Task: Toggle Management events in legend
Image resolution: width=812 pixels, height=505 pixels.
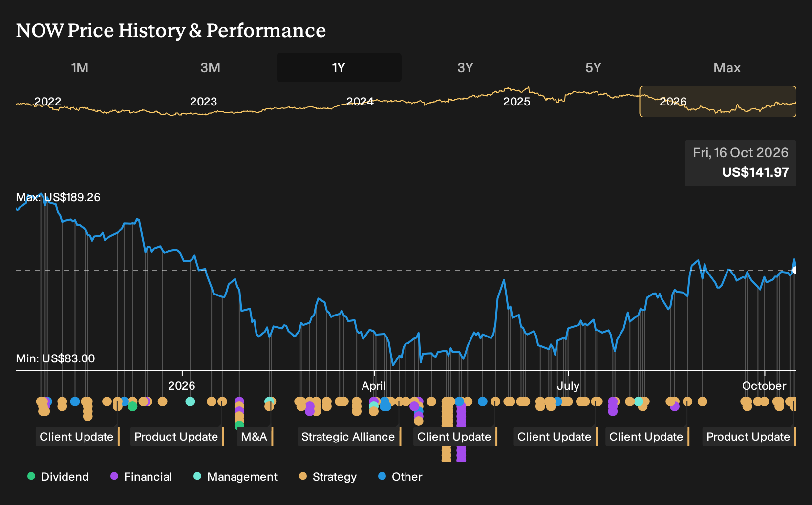Action: [235, 477]
